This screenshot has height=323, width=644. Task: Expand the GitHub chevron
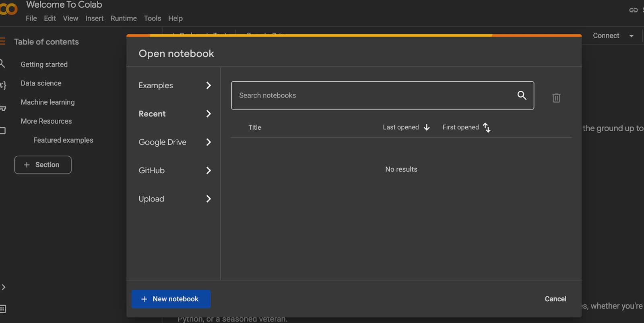(x=208, y=170)
